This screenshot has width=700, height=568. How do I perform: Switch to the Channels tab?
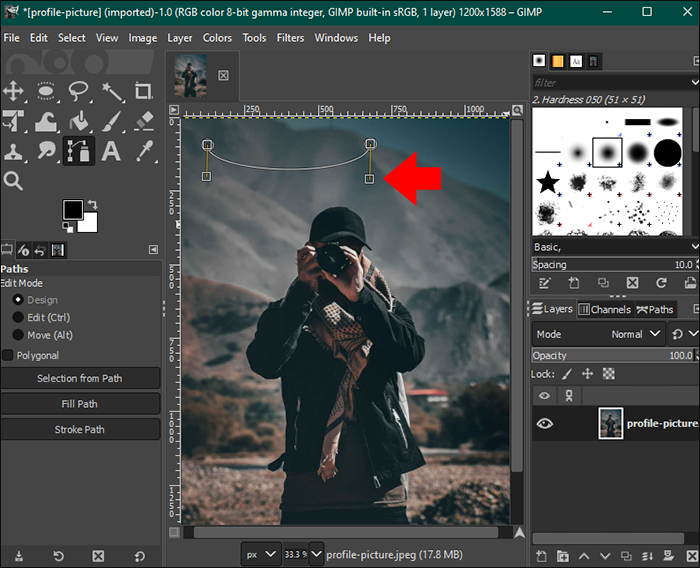click(x=604, y=309)
